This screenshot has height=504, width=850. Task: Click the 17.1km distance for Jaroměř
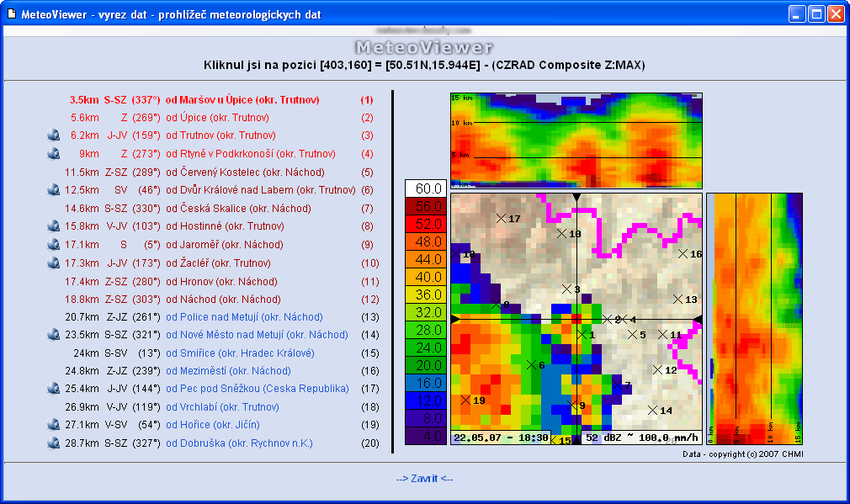pos(82,245)
